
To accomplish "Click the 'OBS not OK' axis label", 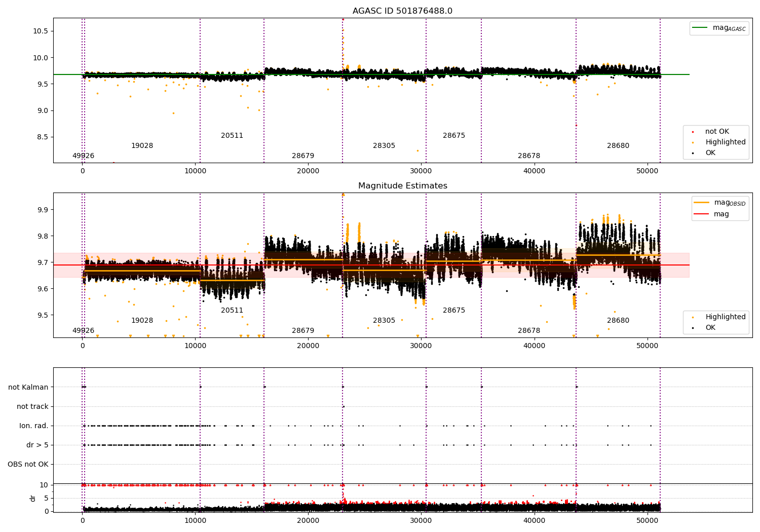I will [28, 465].
